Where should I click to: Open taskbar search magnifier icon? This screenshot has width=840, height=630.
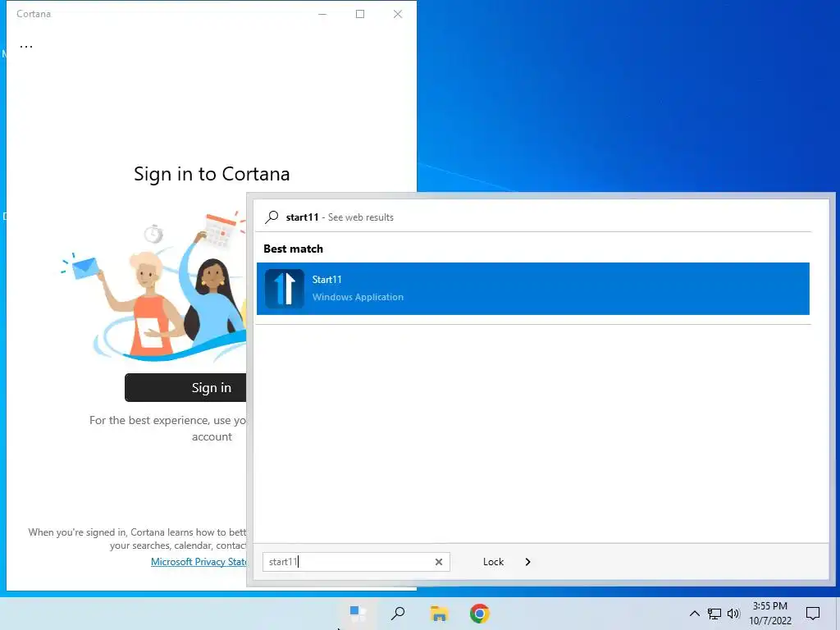coord(398,614)
